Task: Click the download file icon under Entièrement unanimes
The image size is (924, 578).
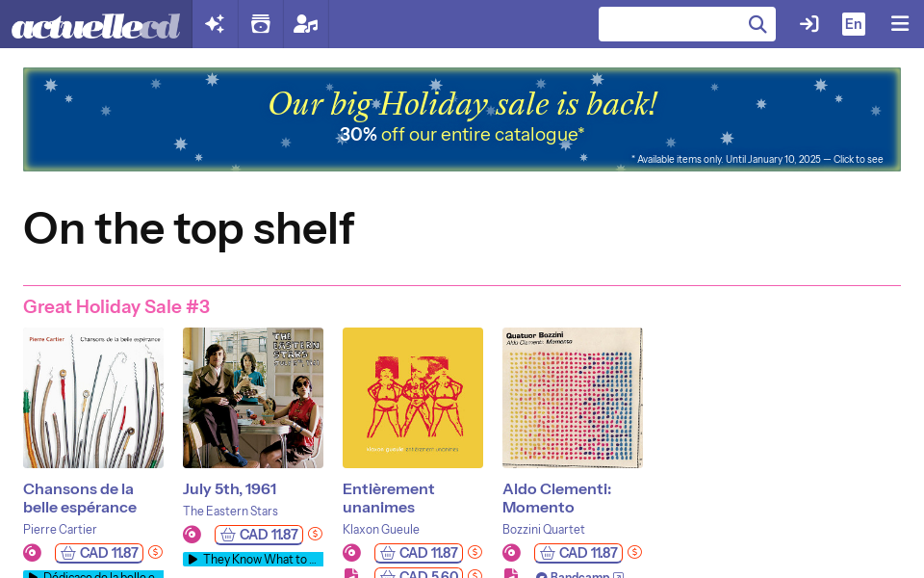Action: click(351, 571)
